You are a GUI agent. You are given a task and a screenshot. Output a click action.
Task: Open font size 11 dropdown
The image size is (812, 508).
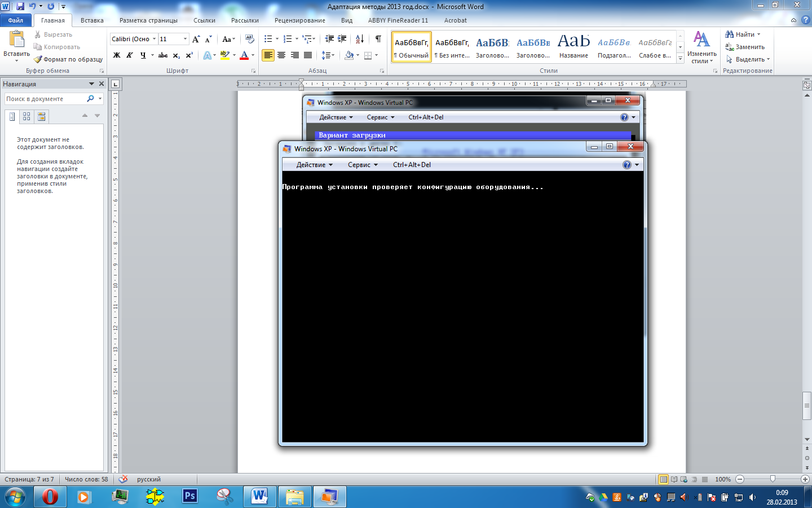(185, 39)
